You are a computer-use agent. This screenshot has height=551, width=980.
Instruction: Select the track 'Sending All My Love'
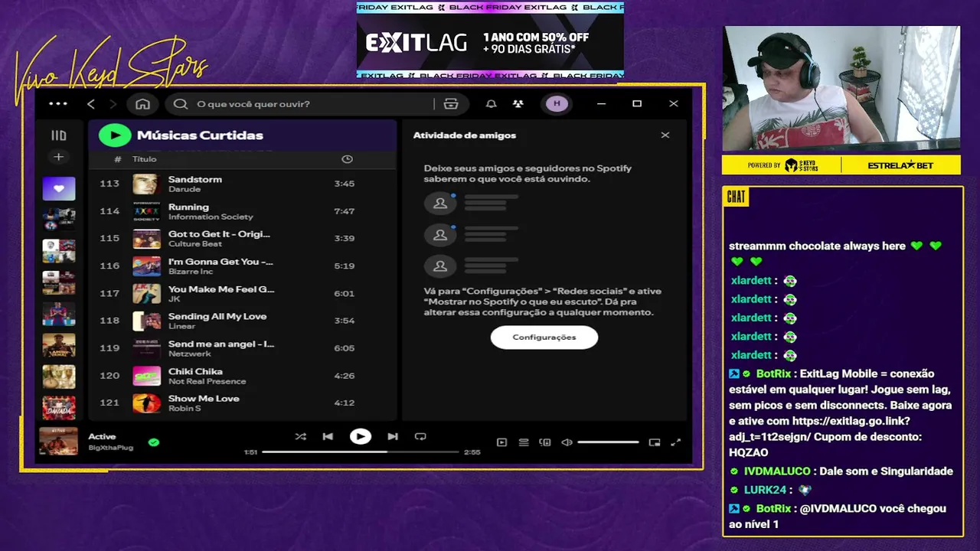tap(217, 316)
